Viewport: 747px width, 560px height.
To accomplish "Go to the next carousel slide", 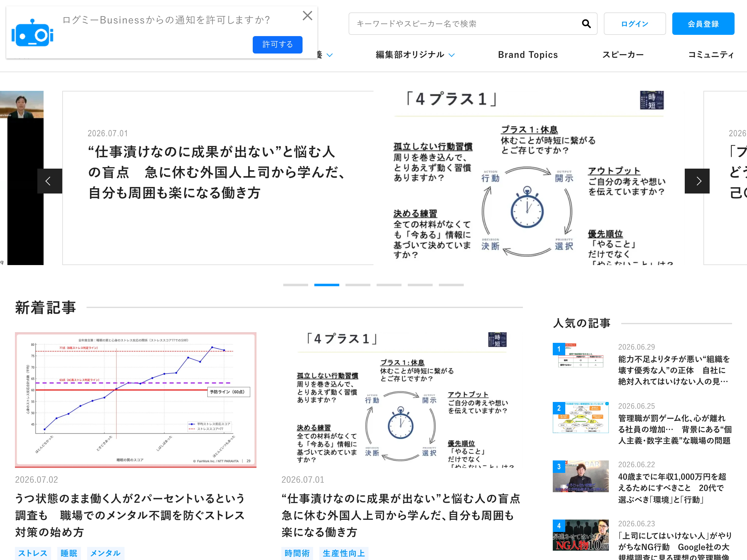I will pos(697,181).
